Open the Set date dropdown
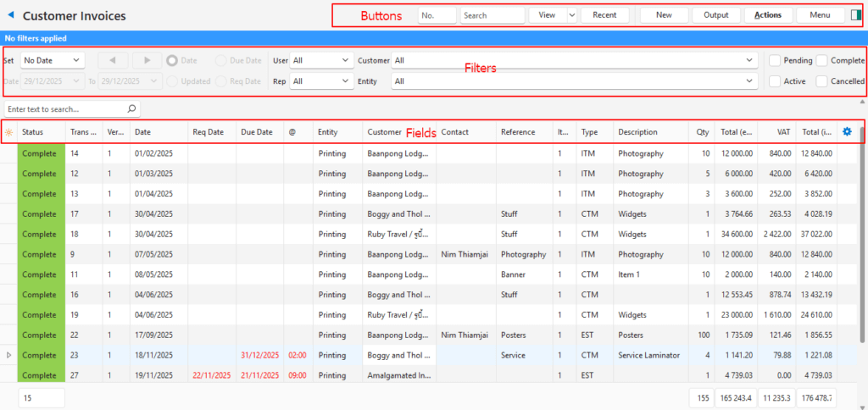Viewport: 868px width, 410px height. 53,60
